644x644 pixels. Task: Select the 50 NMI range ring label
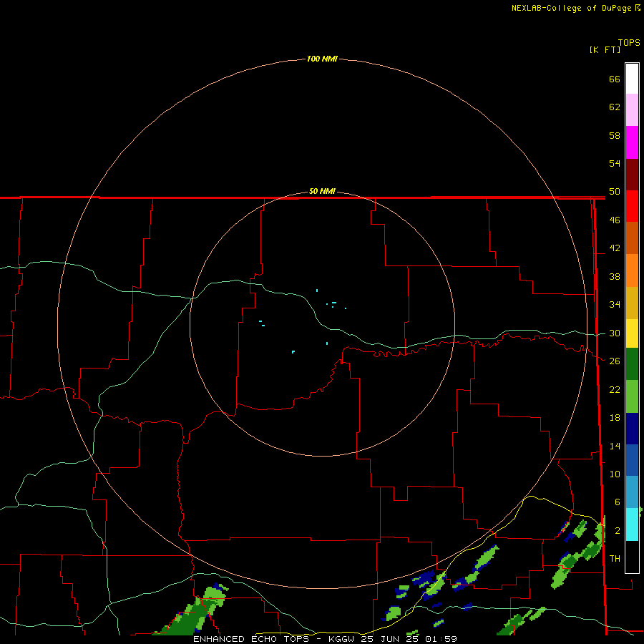pyautogui.click(x=322, y=191)
